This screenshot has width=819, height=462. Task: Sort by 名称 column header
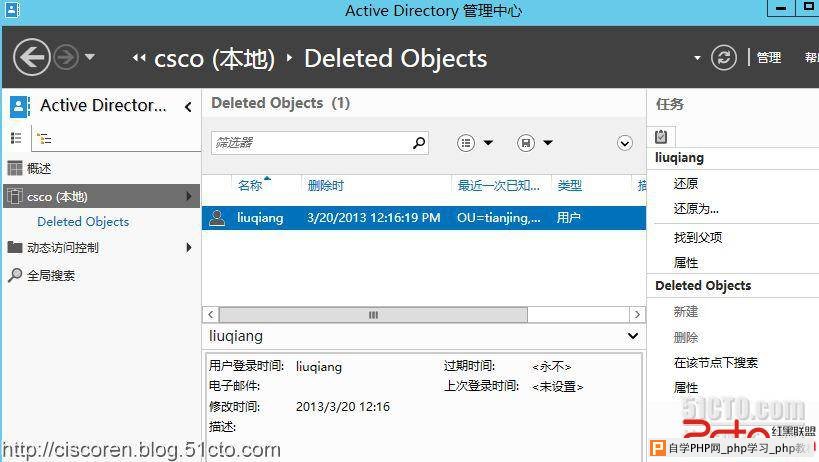(x=250, y=185)
